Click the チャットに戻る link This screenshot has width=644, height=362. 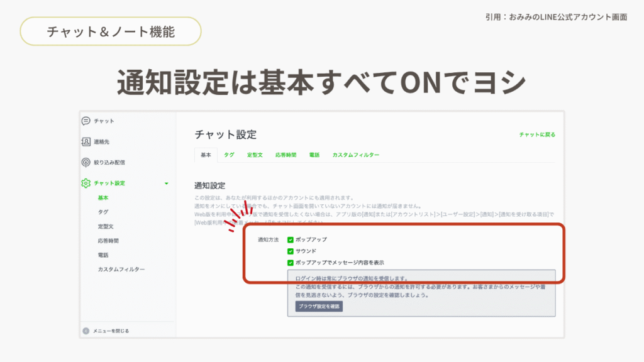point(537,134)
